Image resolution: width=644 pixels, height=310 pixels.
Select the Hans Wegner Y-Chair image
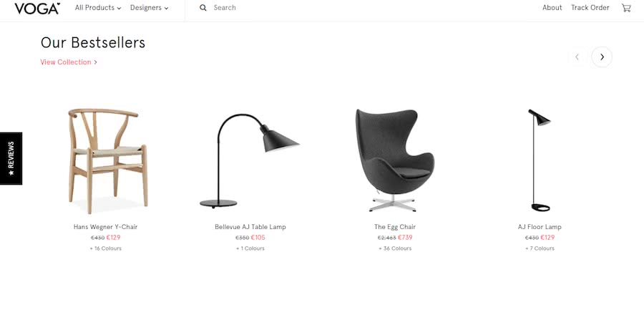pos(106,161)
